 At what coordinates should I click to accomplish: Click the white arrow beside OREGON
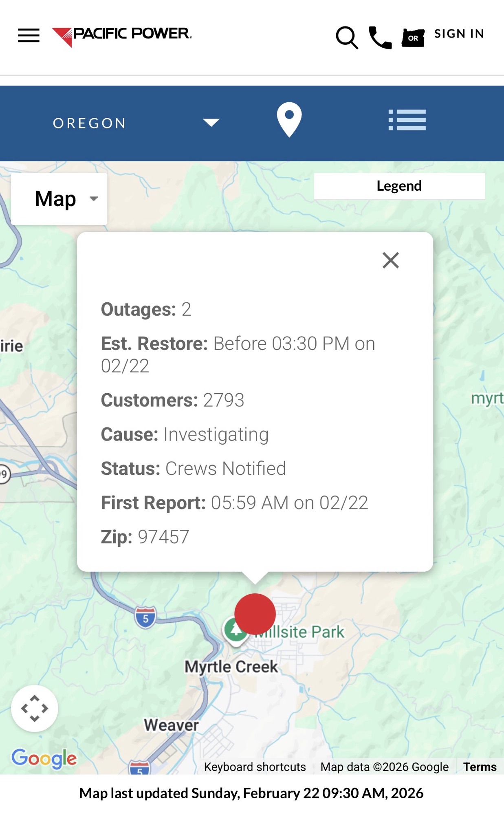(x=211, y=122)
